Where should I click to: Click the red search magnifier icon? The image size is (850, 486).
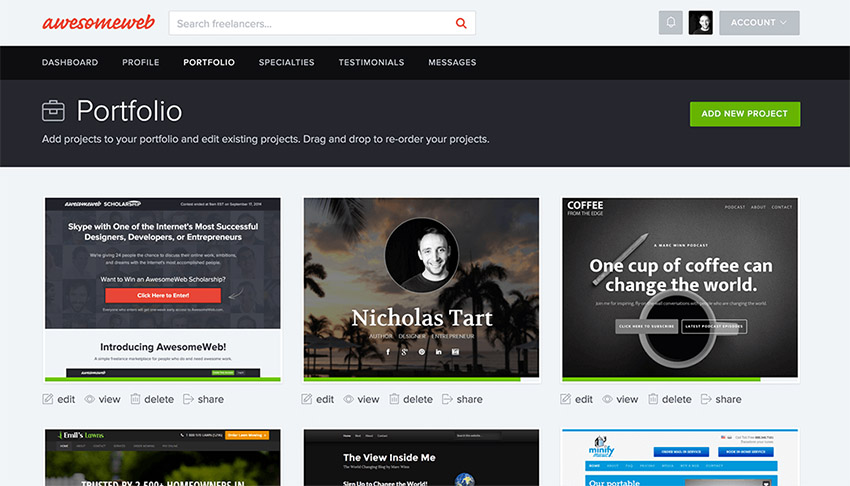[x=461, y=23]
